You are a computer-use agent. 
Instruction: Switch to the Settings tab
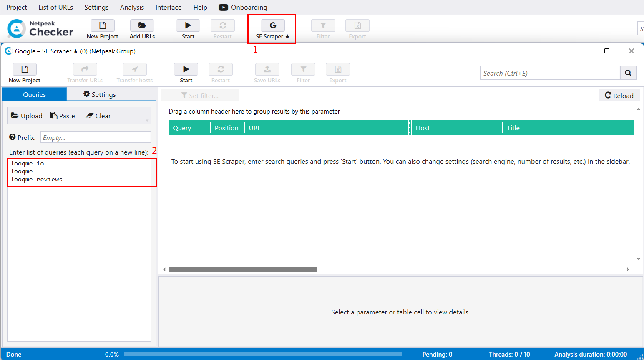coord(100,94)
